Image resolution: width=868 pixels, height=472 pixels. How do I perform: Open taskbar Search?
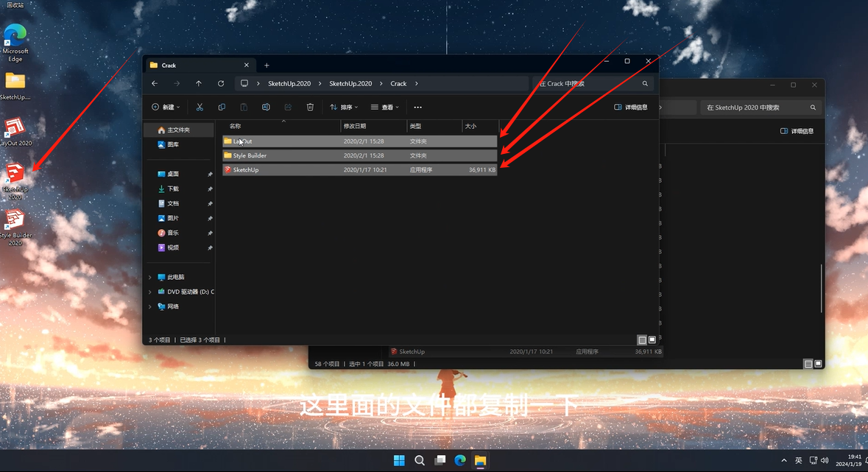[420, 460]
